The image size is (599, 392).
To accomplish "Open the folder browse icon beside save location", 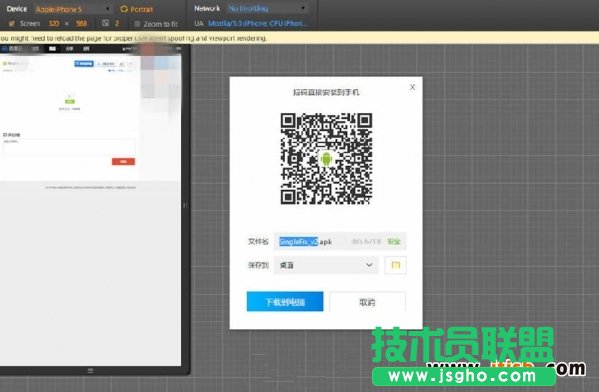I will coord(395,265).
